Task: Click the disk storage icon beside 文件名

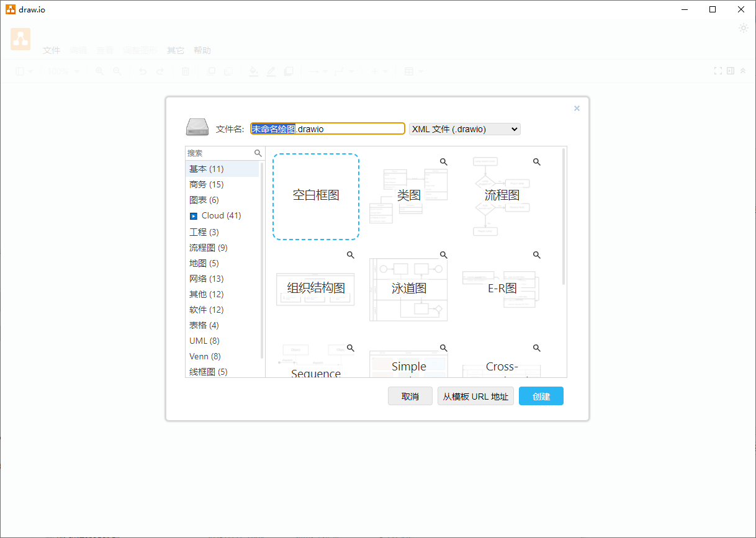Action: click(197, 127)
